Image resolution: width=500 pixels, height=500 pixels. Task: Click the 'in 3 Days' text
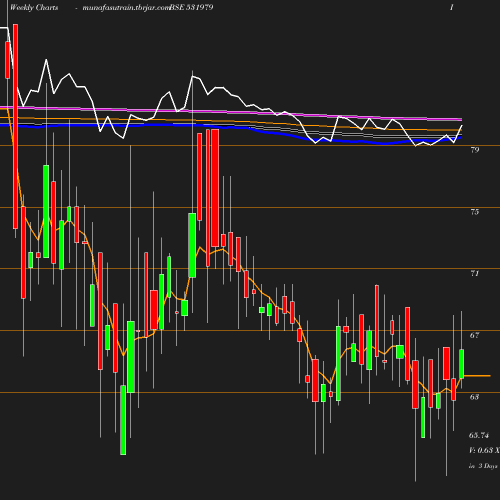click(x=483, y=466)
